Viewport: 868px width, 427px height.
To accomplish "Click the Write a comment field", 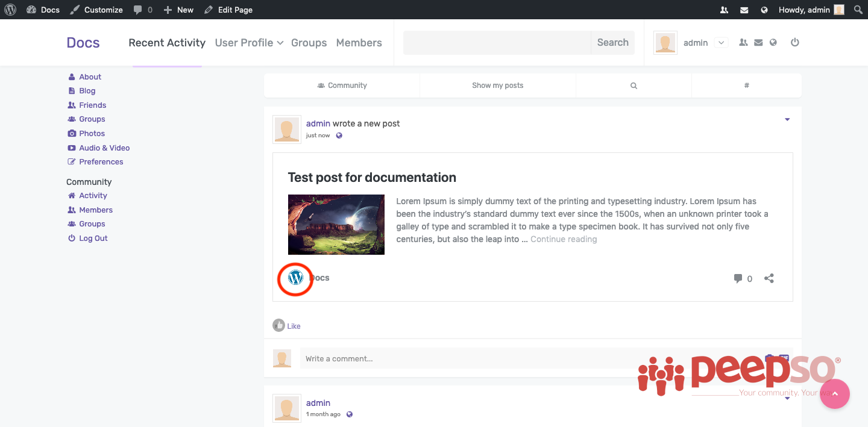I will pyautogui.click(x=530, y=358).
